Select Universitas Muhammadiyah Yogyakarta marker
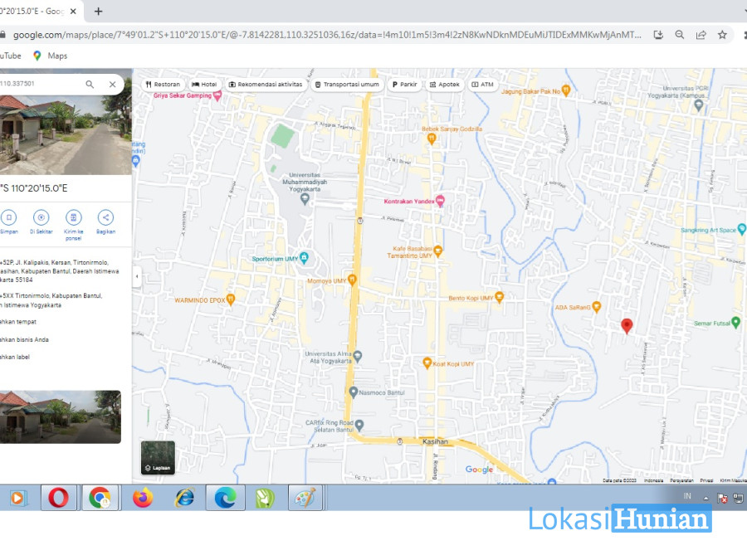The image size is (747, 560). click(305, 199)
